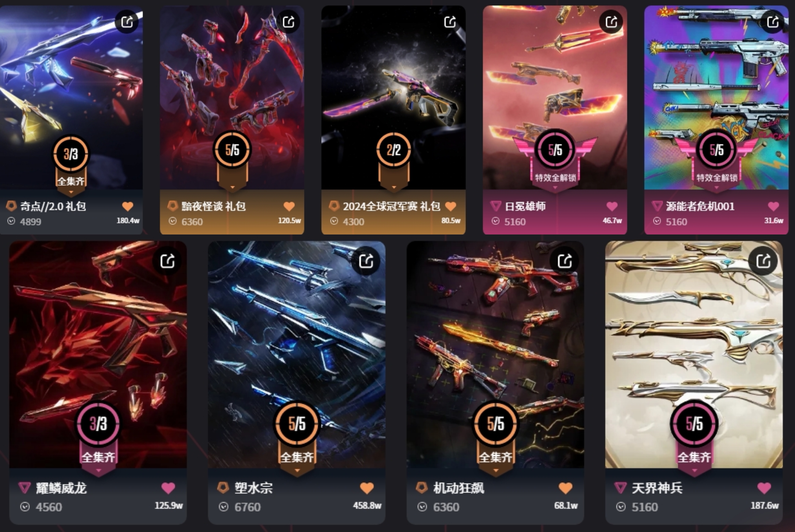Open the 机动狂飙 bundle title
The image size is (795, 532).
459,488
